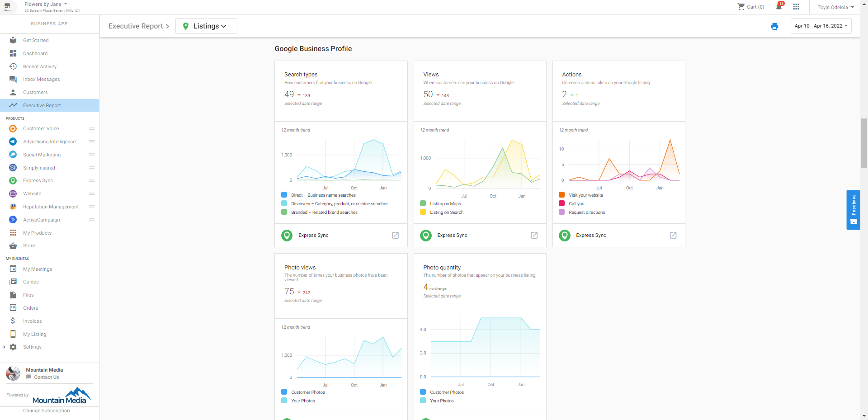868x420 pixels.
Task: Open Views card external link icon
Action: tap(534, 235)
